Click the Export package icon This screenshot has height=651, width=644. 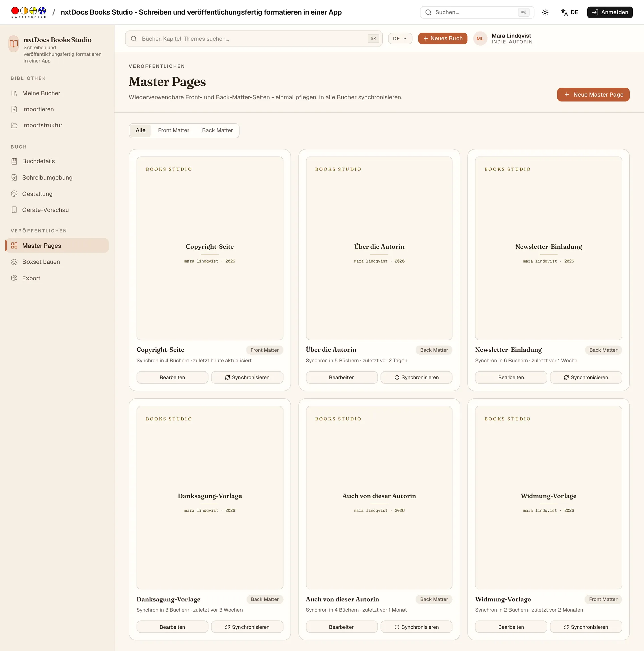(14, 278)
